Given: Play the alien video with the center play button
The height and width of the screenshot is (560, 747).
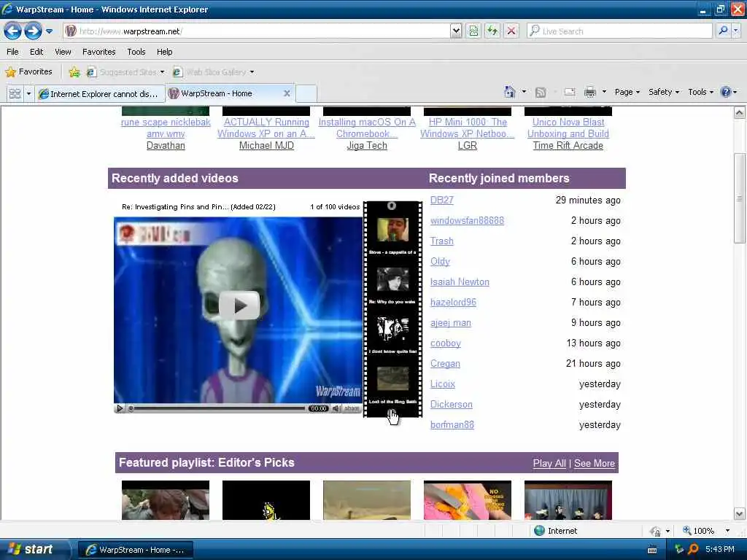Looking at the screenshot, I should tap(239, 306).
